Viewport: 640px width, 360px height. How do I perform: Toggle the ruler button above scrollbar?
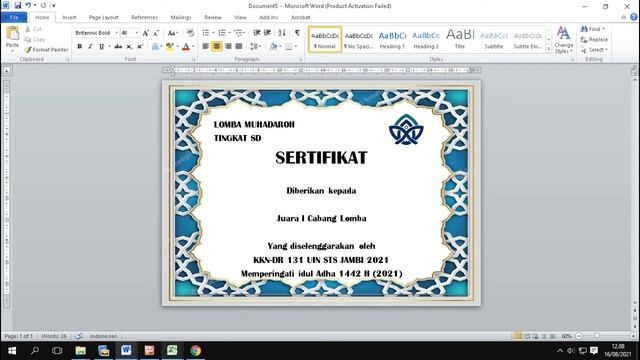click(x=634, y=71)
